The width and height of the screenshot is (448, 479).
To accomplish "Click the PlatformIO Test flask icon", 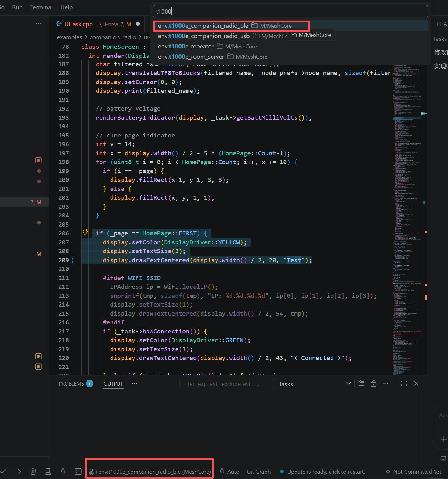I will (x=48, y=472).
